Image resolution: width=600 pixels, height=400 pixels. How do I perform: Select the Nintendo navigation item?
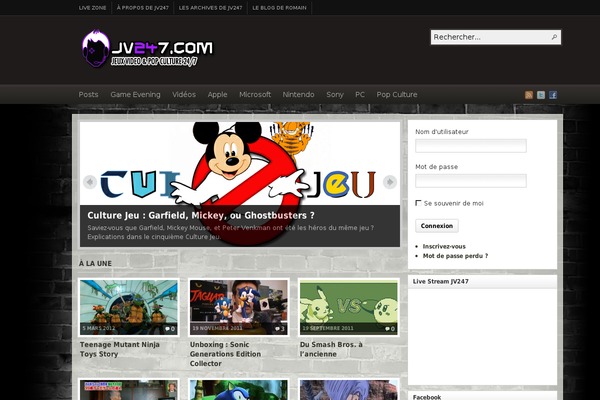298,95
